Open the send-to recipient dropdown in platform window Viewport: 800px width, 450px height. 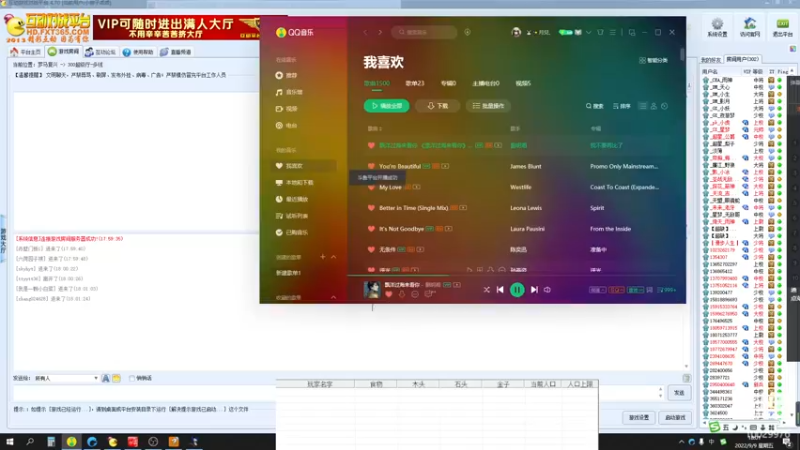coord(65,378)
